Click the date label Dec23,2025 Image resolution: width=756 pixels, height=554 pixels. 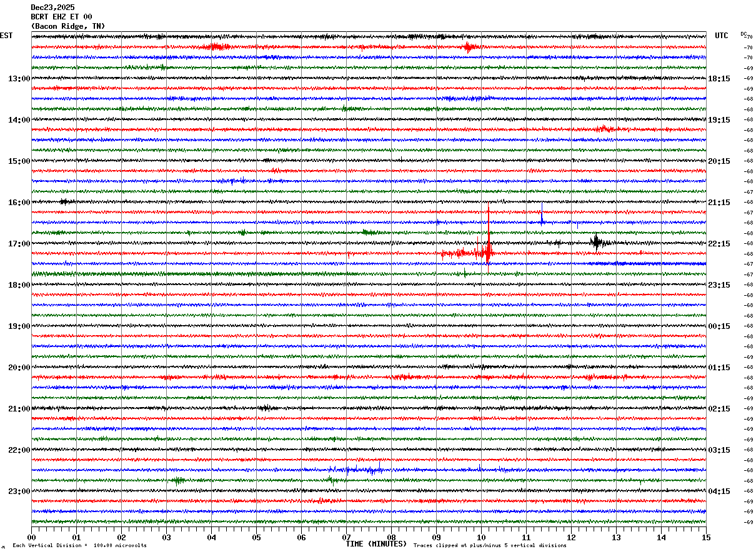[52, 8]
